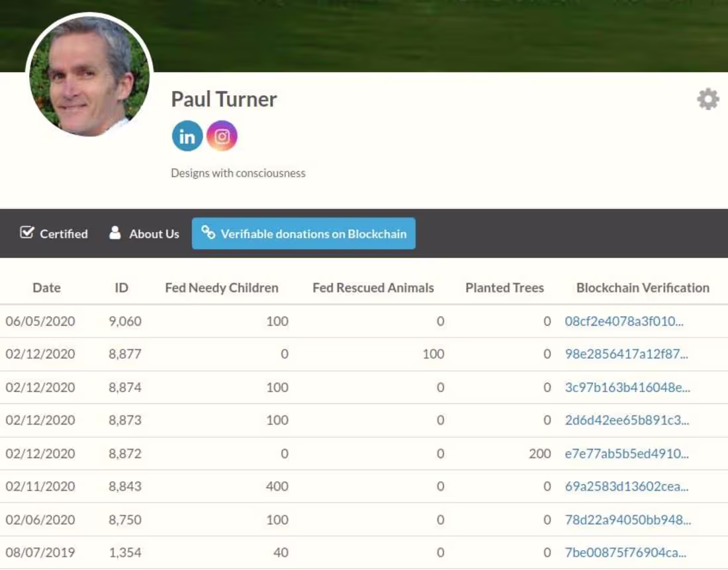Click the 40 children fed value

point(281,552)
